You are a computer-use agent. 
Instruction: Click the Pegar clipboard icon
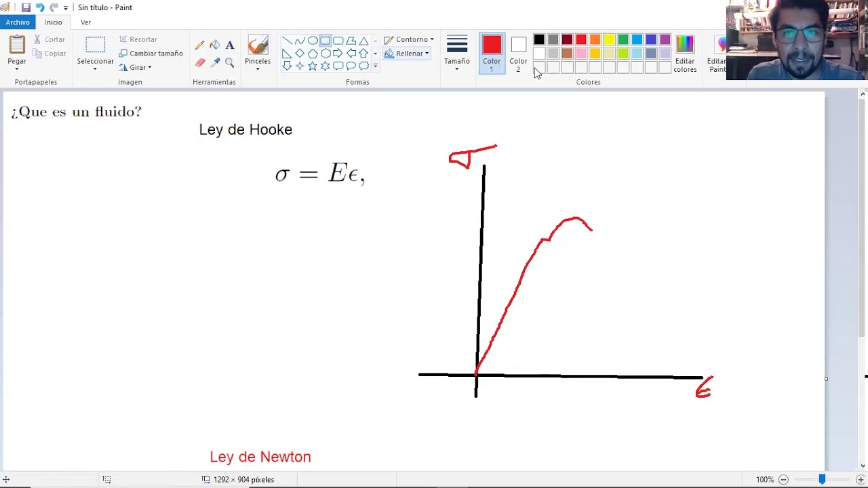17,45
